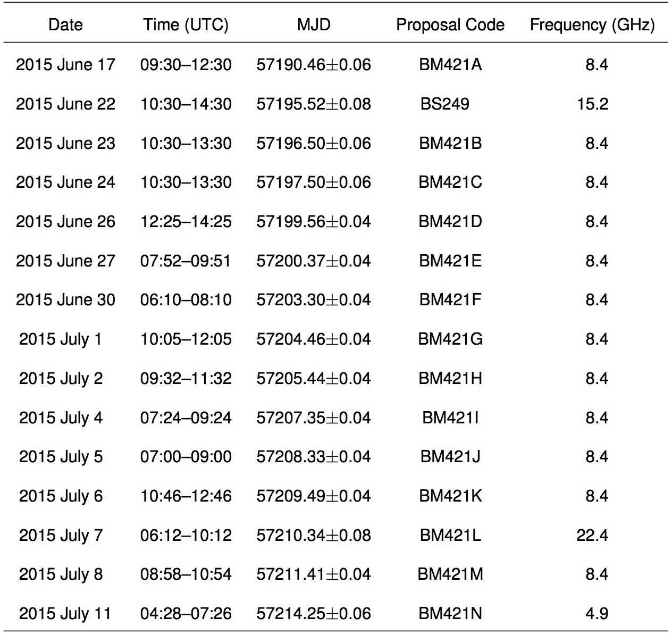Viewport: 672px width, 634px height.
Task: Select proposal code BM421A
Action: tap(450, 65)
